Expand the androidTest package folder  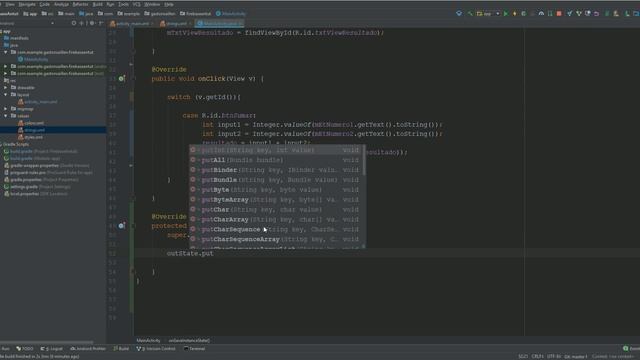coord(6,66)
